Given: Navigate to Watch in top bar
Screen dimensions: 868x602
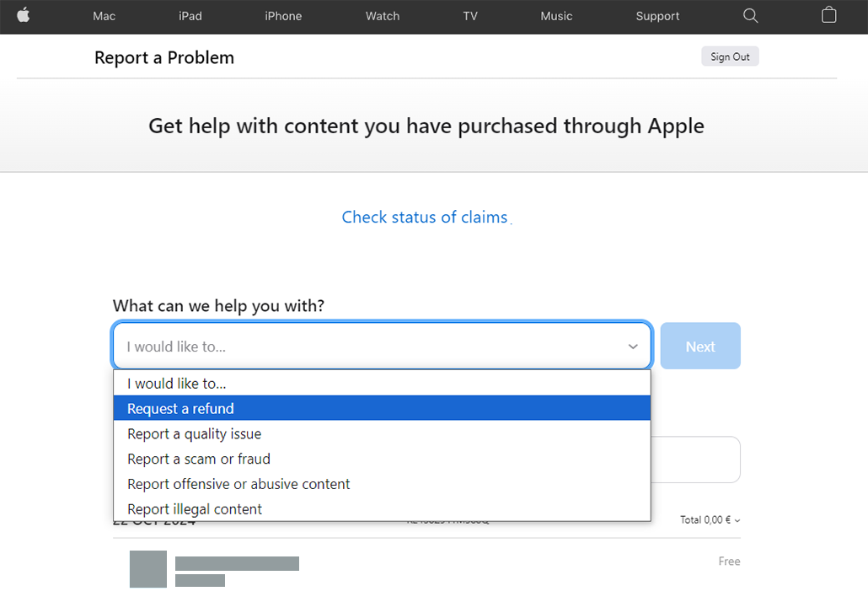Looking at the screenshot, I should coord(382,16).
